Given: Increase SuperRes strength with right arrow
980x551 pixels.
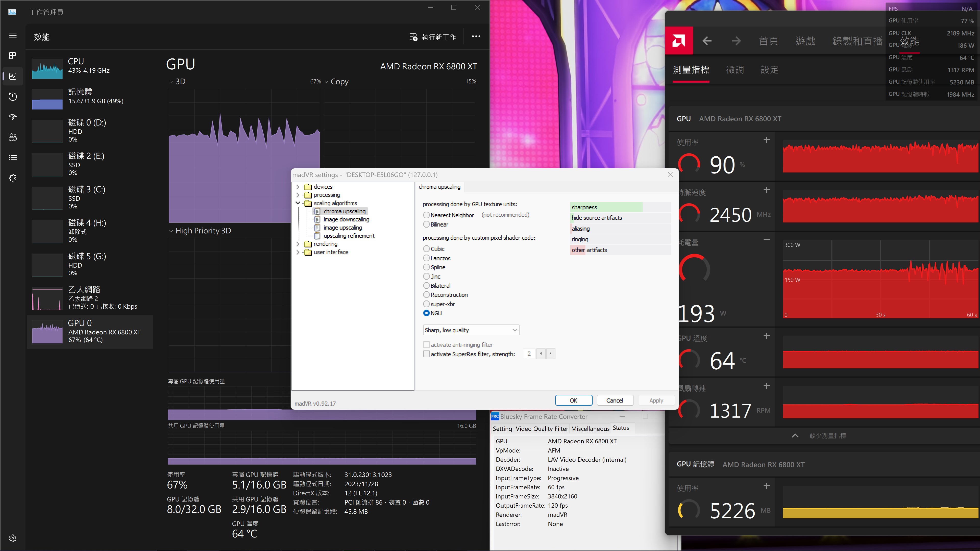Looking at the screenshot, I should point(550,354).
